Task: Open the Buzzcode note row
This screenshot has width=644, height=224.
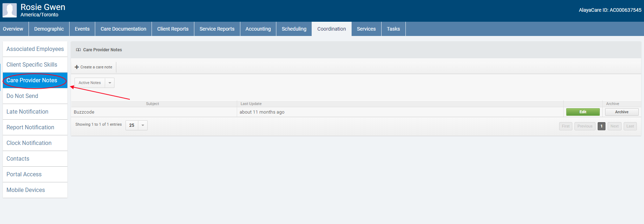Action: [84, 112]
